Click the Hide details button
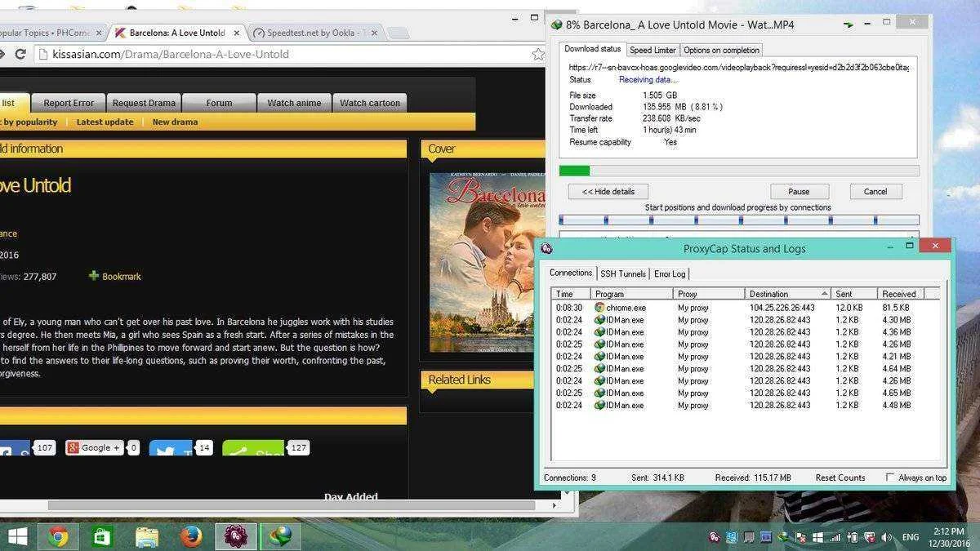This screenshot has width=980, height=551. (608, 191)
